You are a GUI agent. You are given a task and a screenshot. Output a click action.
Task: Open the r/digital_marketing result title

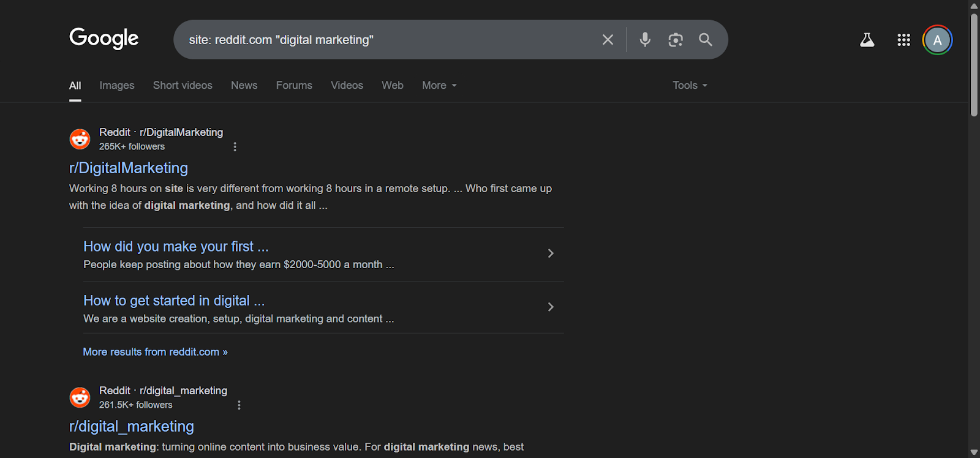(x=132, y=426)
